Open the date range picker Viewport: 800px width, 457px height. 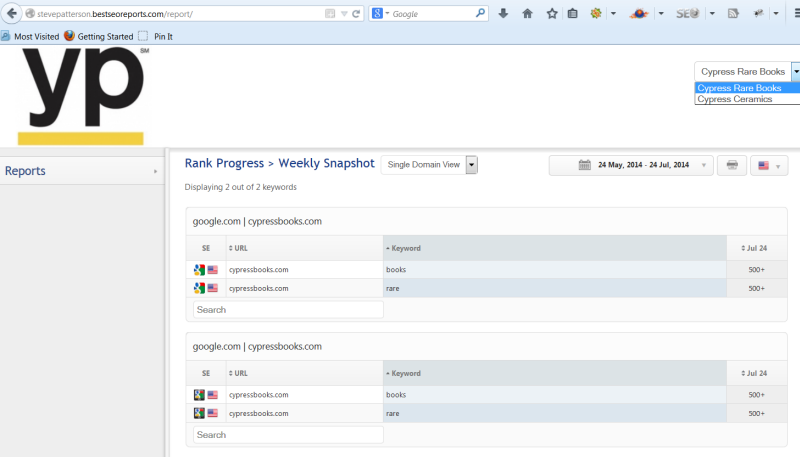click(x=631, y=165)
